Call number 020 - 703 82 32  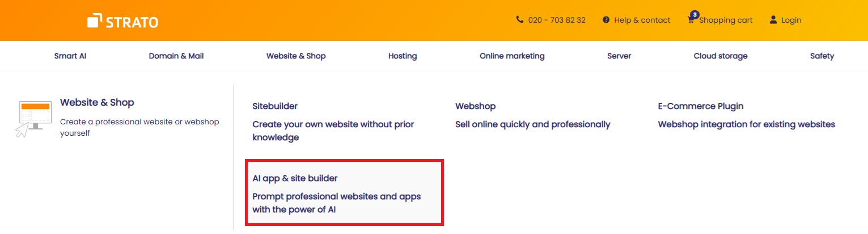click(x=557, y=20)
